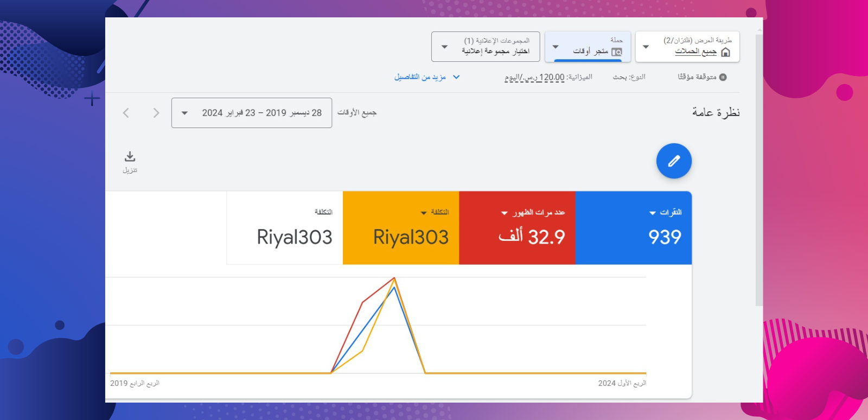
Task: Click the النوع: بحث campaign type text
Action: (629, 77)
